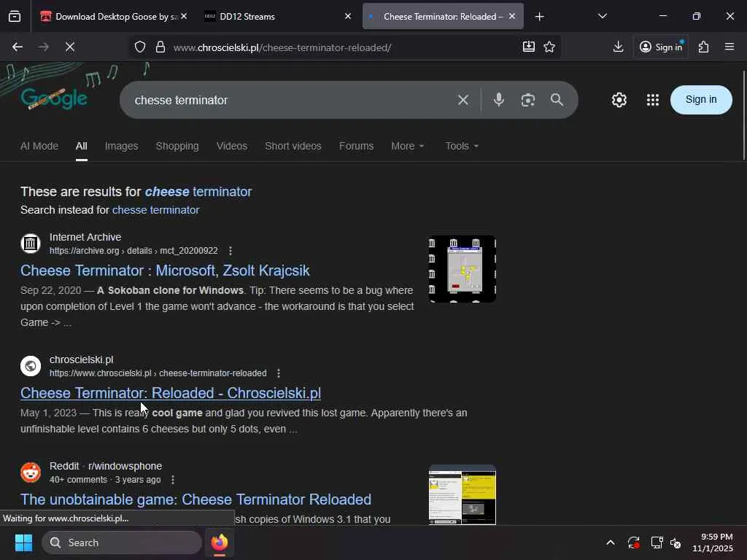The image size is (747, 560).
Task: Open The unobtainable game Reddit result
Action: [x=196, y=499]
